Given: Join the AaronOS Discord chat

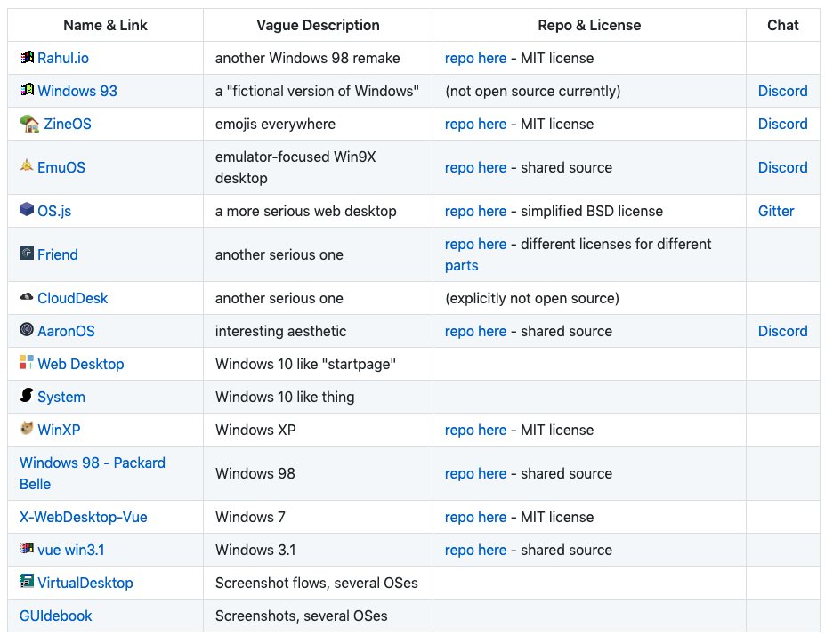Looking at the screenshot, I should 782,331.
